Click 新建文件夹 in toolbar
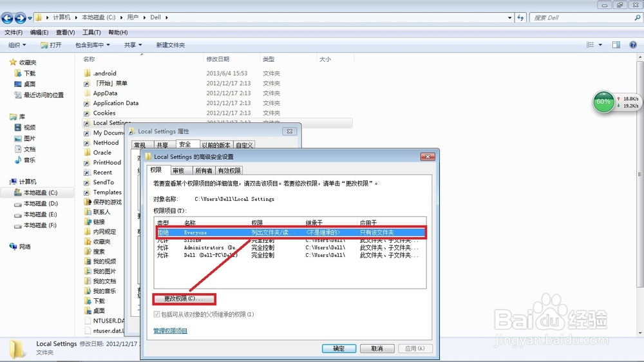 point(171,45)
